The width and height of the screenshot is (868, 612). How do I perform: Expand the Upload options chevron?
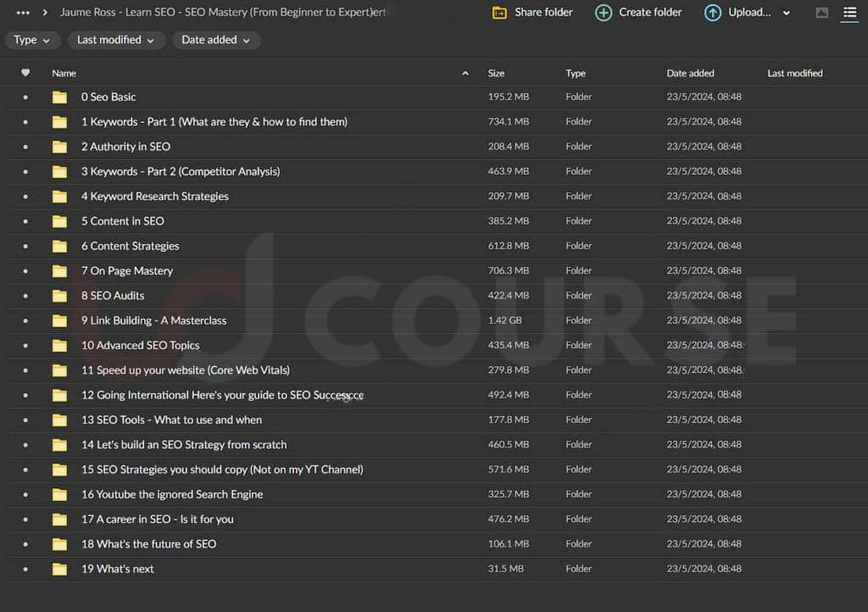pos(787,13)
